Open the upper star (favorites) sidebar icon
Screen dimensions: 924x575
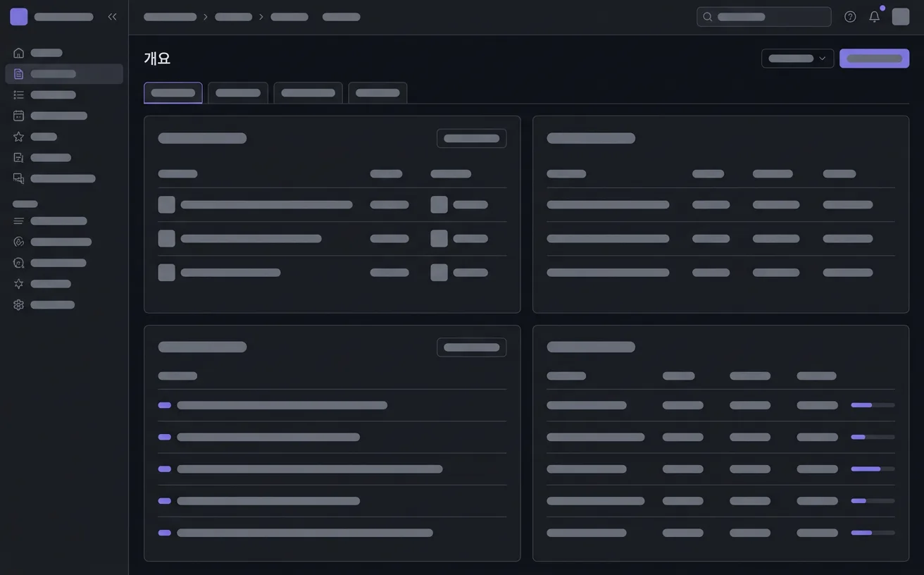[18, 137]
